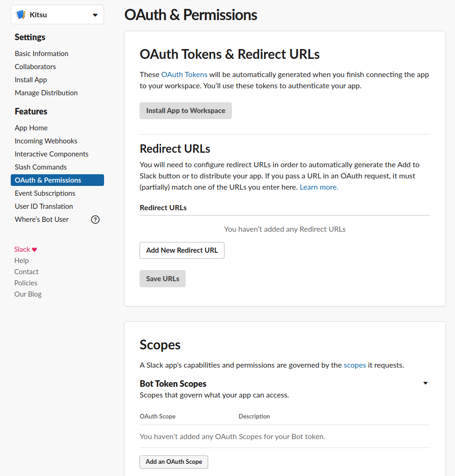Click the Slack heart icon
The width and height of the screenshot is (455, 476).
tap(34, 249)
